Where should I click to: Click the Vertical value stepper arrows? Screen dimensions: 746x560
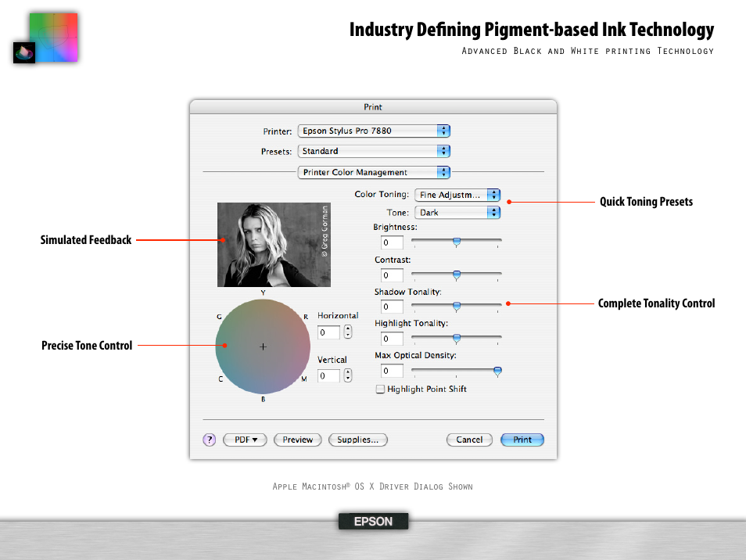pyautogui.click(x=348, y=375)
